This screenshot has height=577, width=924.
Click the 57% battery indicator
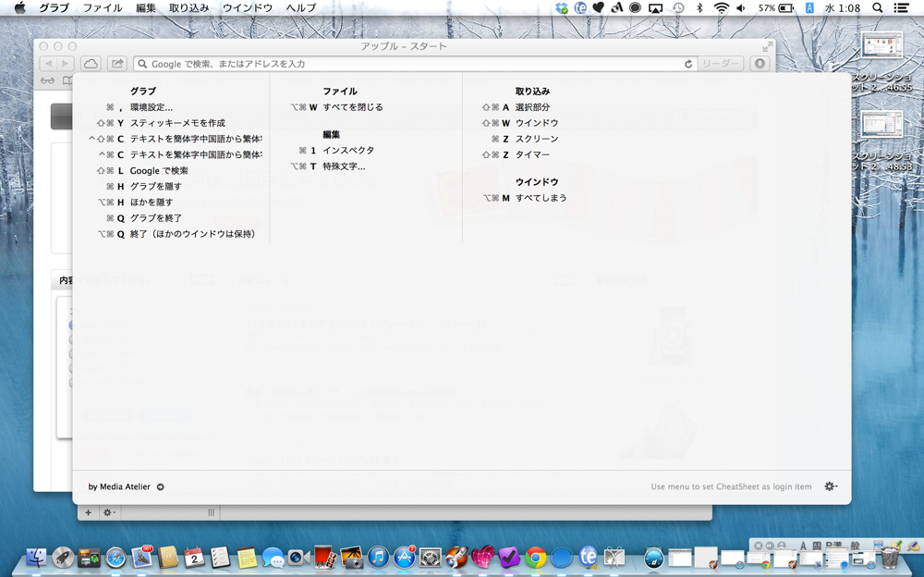(x=775, y=7)
